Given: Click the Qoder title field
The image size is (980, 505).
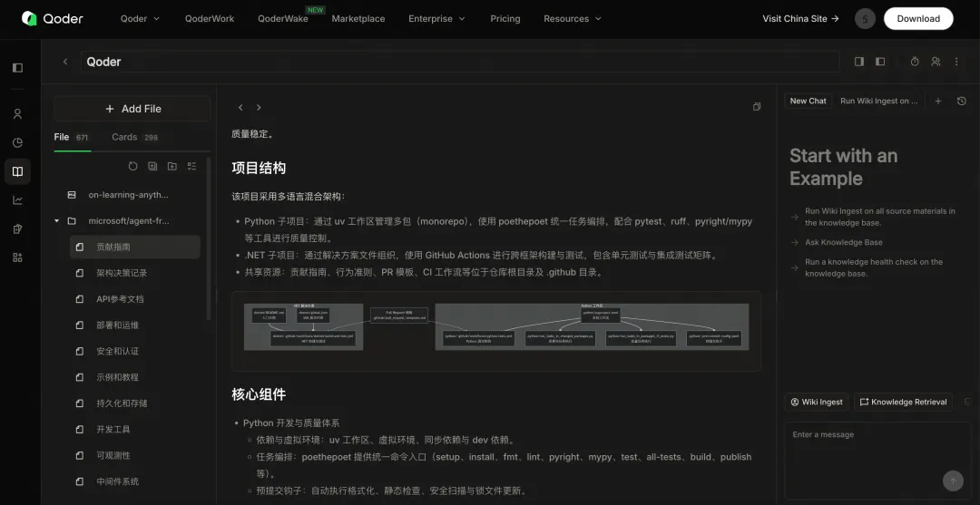Looking at the screenshot, I should (460, 62).
